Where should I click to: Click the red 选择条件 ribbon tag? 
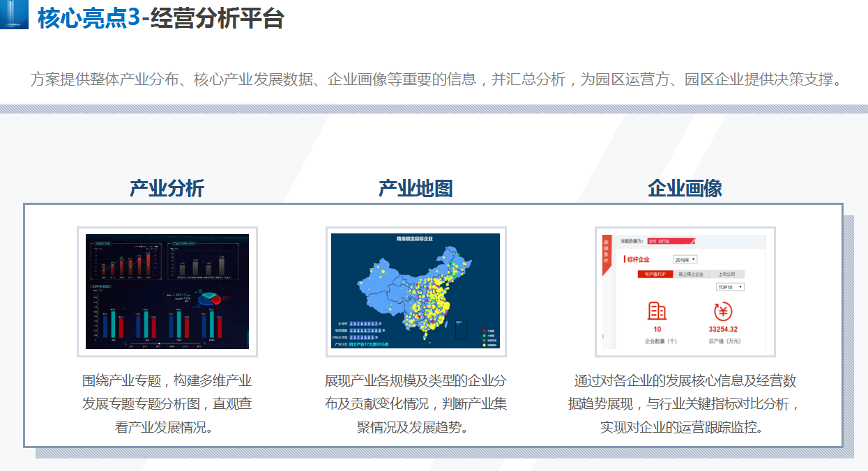(x=607, y=254)
